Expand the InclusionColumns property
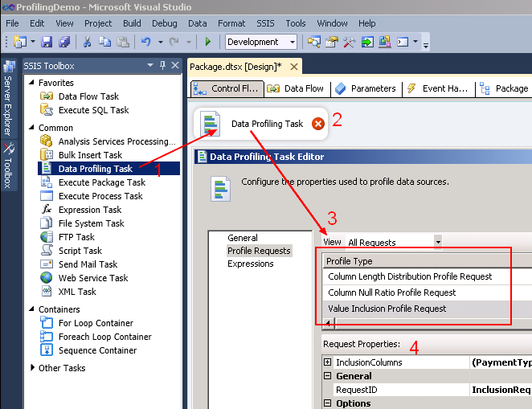 328,363
